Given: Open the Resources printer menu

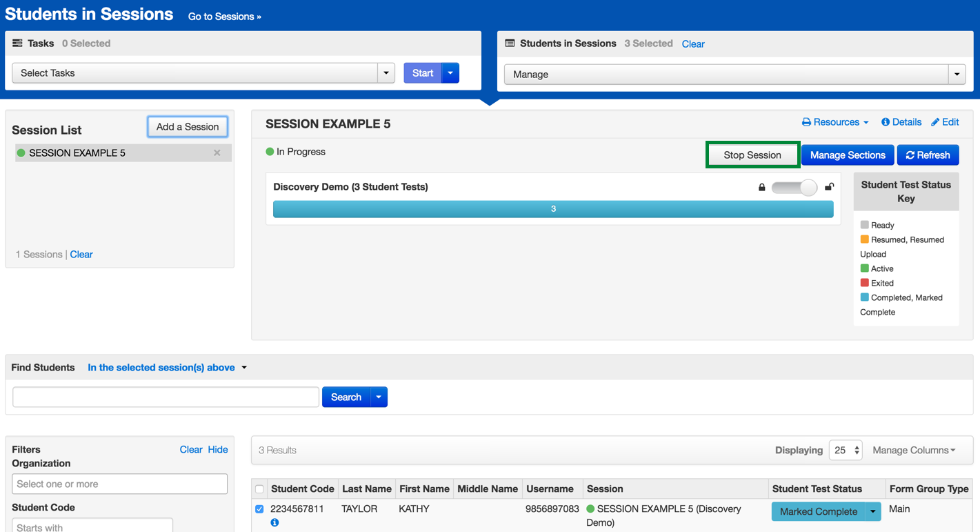Looking at the screenshot, I should 834,122.
